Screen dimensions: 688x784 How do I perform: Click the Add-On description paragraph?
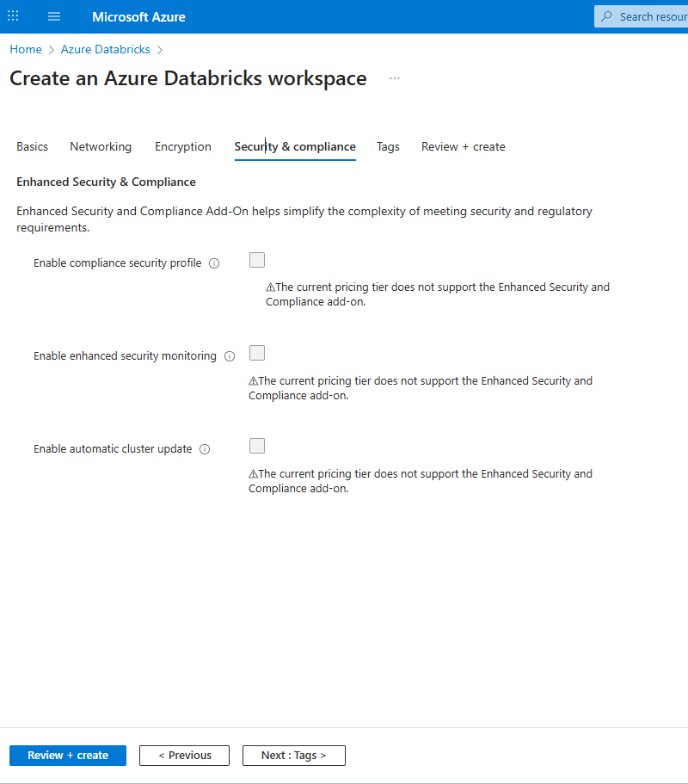[304, 219]
